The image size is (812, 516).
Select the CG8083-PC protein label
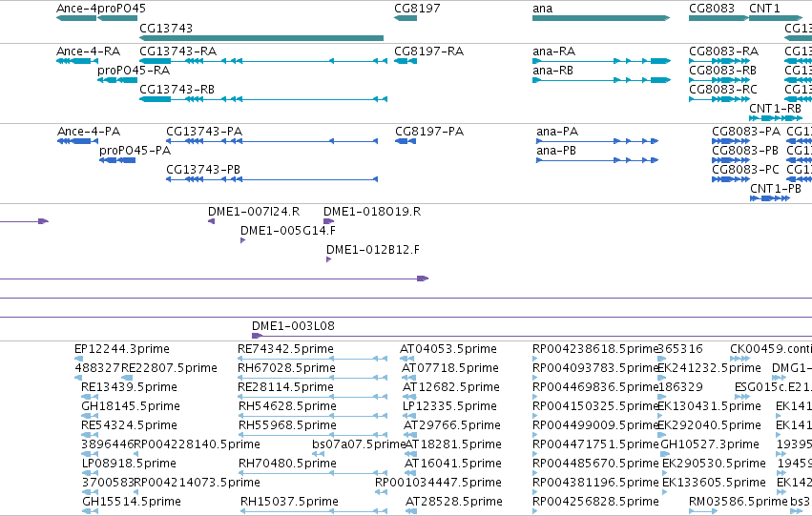[x=746, y=170]
